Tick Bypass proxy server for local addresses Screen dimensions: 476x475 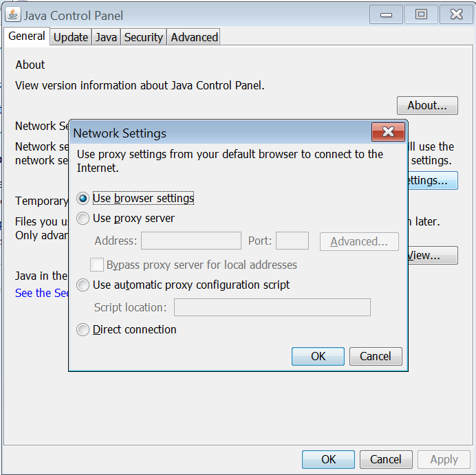click(x=97, y=265)
